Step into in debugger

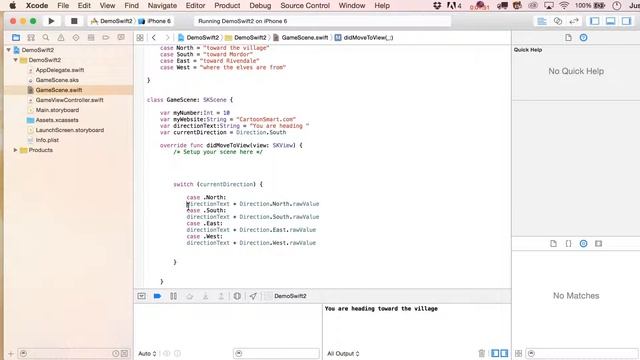pos(205,296)
